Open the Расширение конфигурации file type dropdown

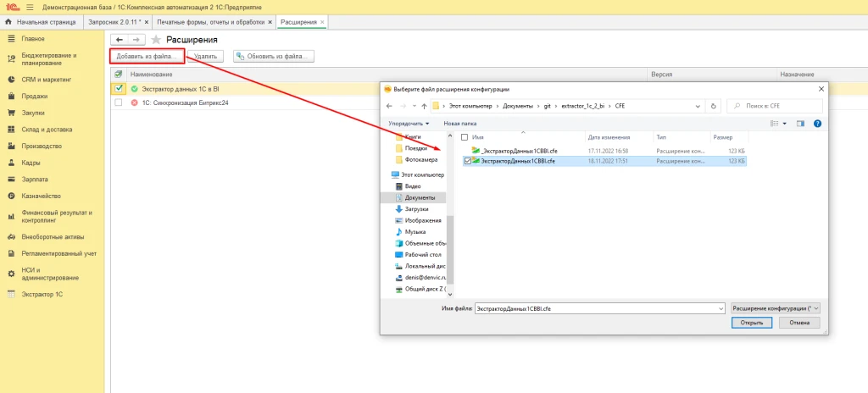pos(776,308)
